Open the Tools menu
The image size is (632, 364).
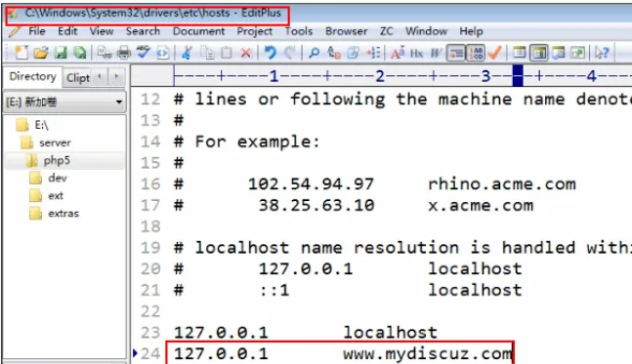click(299, 31)
